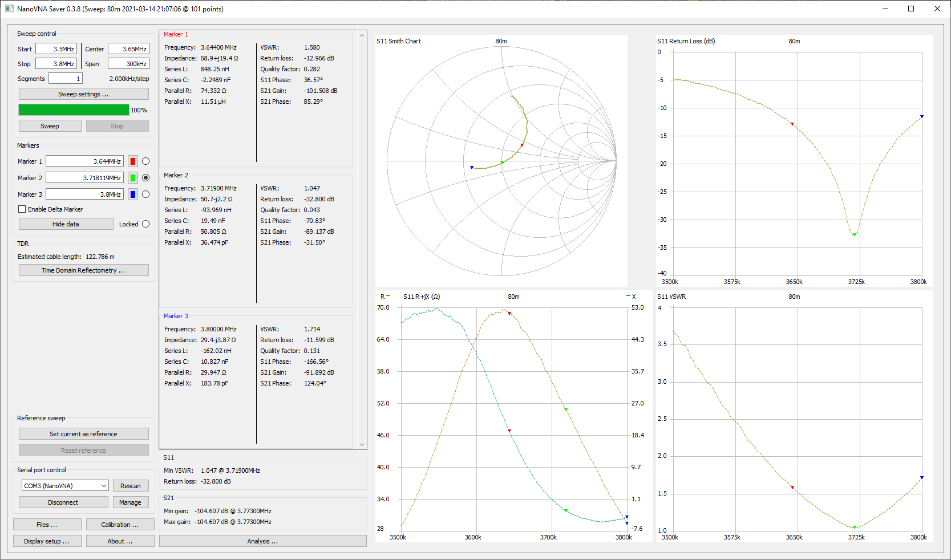
Task: Click the green Marker 2 color swatch
Action: (x=132, y=178)
